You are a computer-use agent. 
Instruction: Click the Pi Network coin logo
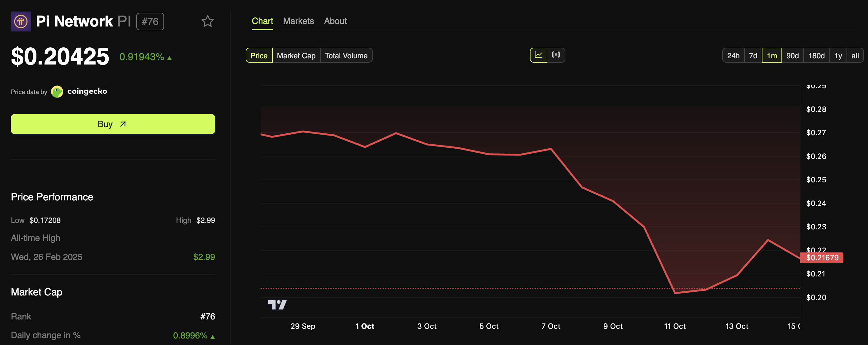click(x=21, y=22)
